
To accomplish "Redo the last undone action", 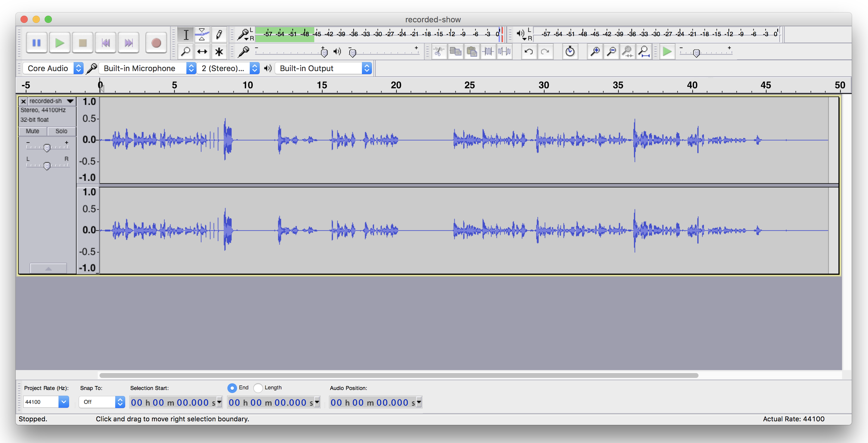I will pos(545,52).
